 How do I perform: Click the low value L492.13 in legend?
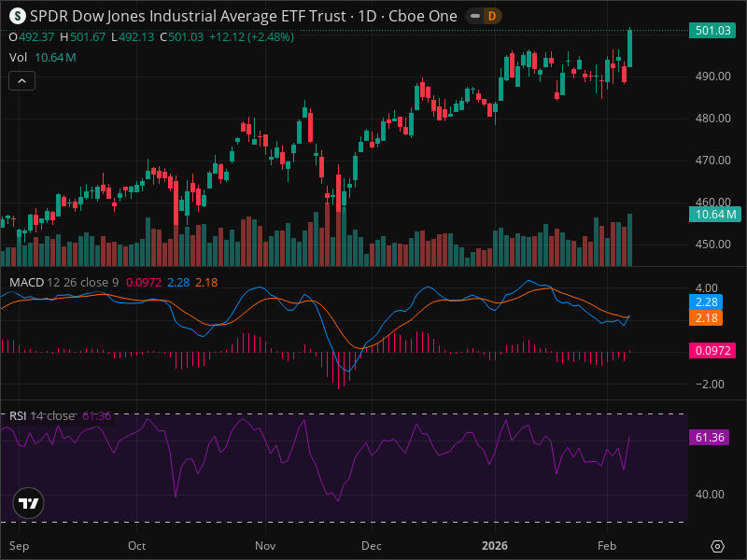pos(133,37)
